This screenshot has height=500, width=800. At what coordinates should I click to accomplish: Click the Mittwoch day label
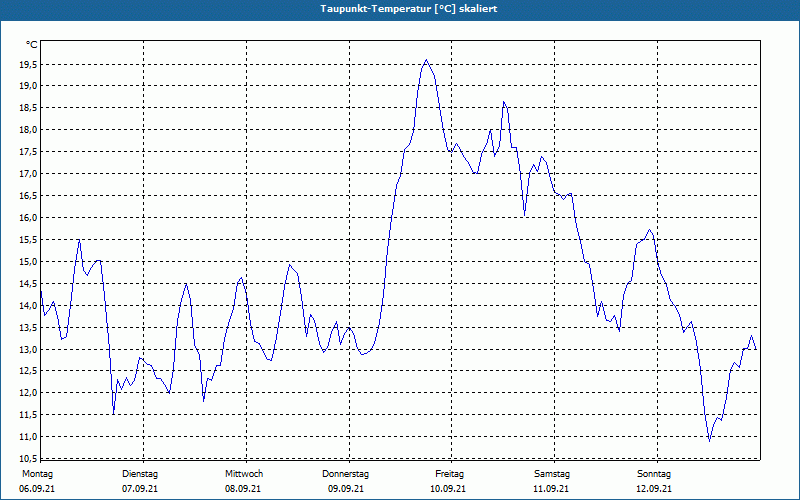244,474
